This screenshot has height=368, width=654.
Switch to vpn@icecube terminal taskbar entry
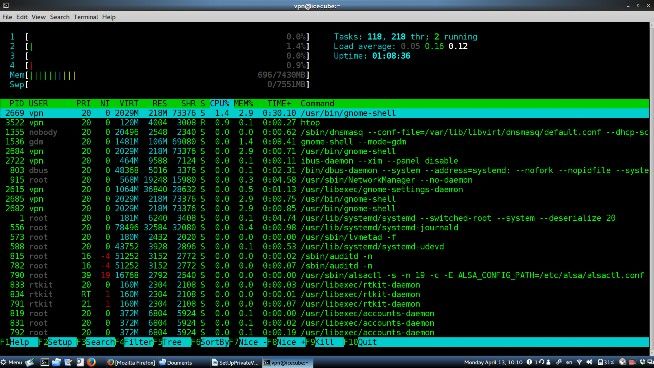tap(287, 363)
